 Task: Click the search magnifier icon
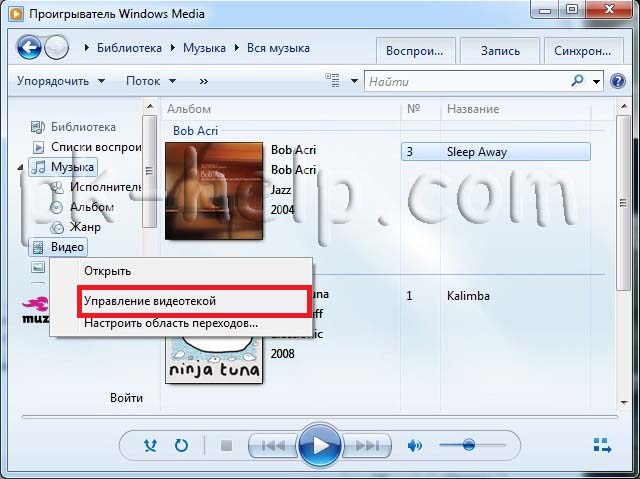[577, 81]
